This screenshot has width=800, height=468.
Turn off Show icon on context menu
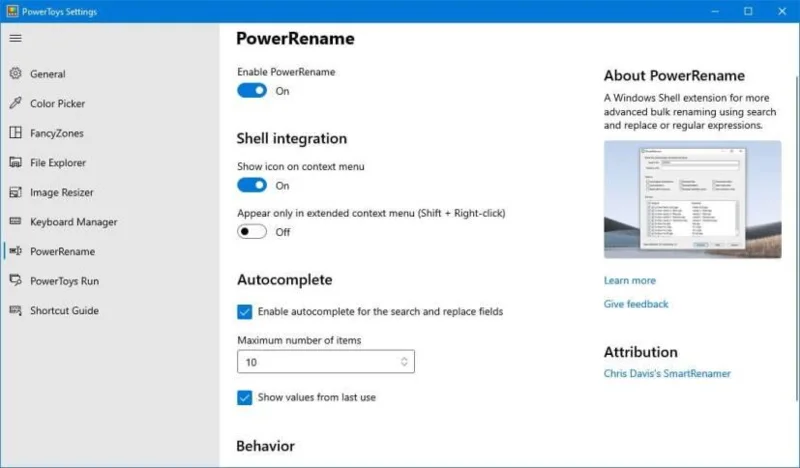click(x=252, y=185)
